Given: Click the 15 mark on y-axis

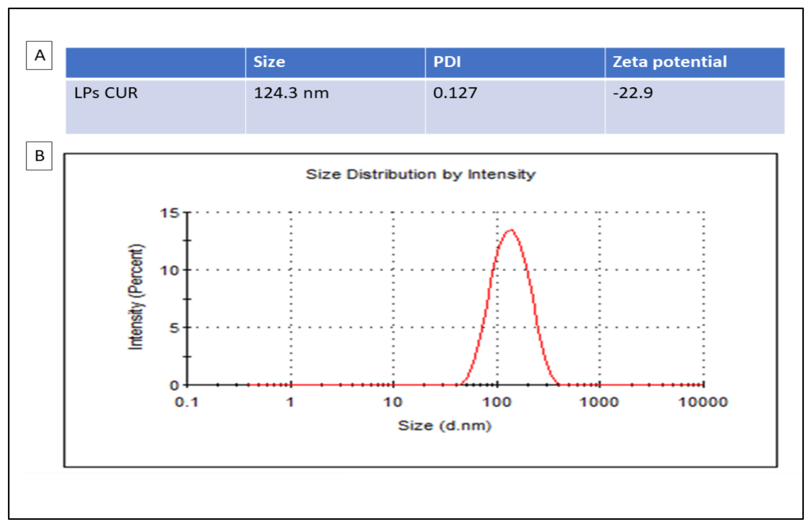Looking at the screenshot, I should pos(171,212).
